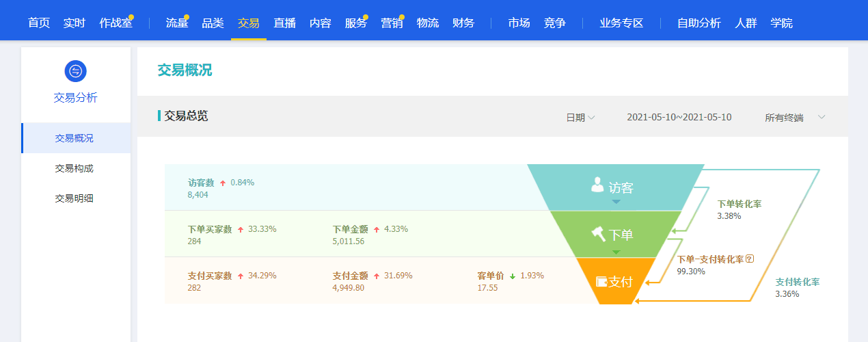This screenshot has width=868, height=342.
Task: Expand the down triangle under 访客 funnel
Action: tap(616, 202)
